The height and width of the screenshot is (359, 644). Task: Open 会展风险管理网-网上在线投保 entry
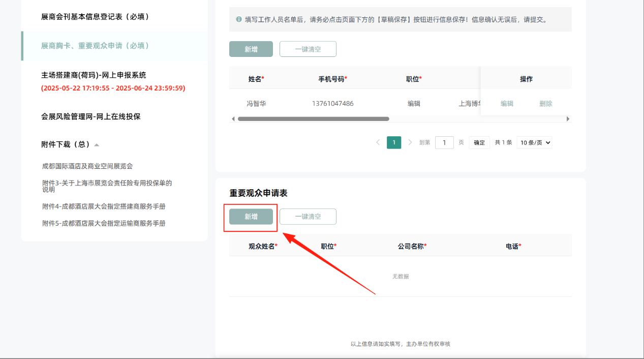pos(91,116)
